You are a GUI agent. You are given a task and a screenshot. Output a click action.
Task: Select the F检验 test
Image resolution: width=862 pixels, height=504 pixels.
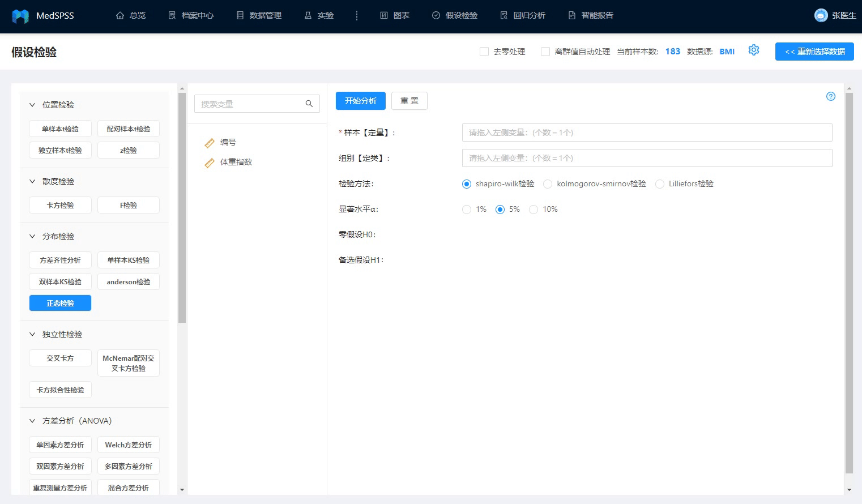pos(129,205)
